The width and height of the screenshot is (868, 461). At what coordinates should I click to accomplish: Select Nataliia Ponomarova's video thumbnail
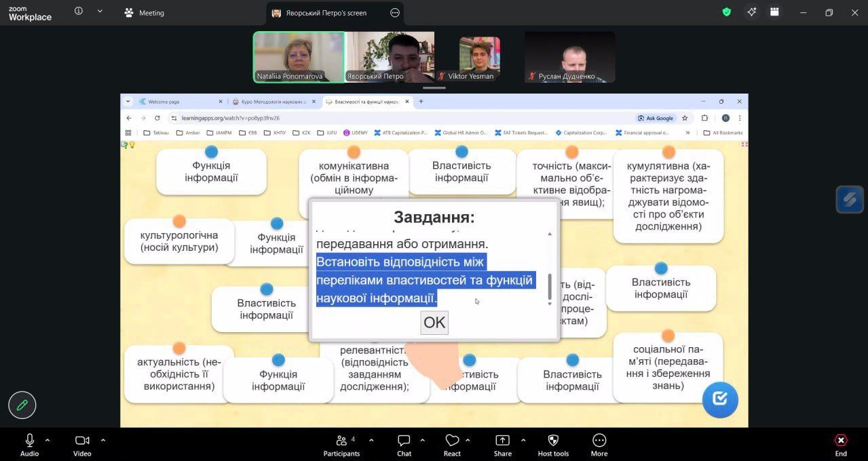click(x=299, y=57)
